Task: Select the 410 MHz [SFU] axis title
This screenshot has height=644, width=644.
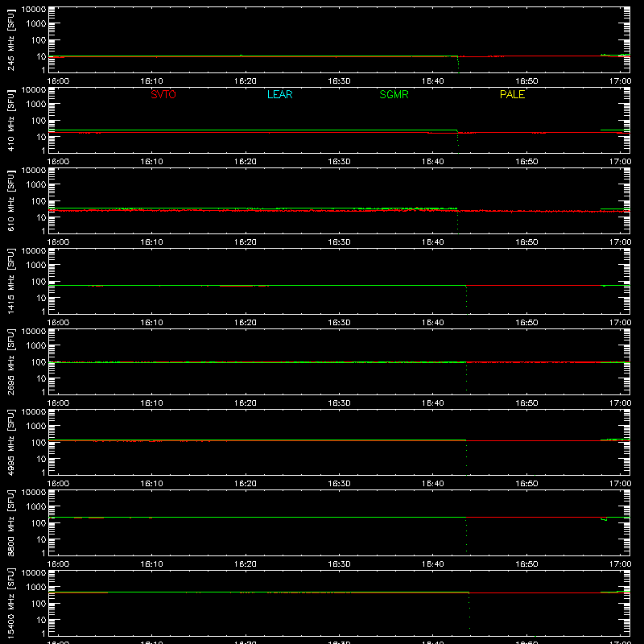Action: coord(10,120)
